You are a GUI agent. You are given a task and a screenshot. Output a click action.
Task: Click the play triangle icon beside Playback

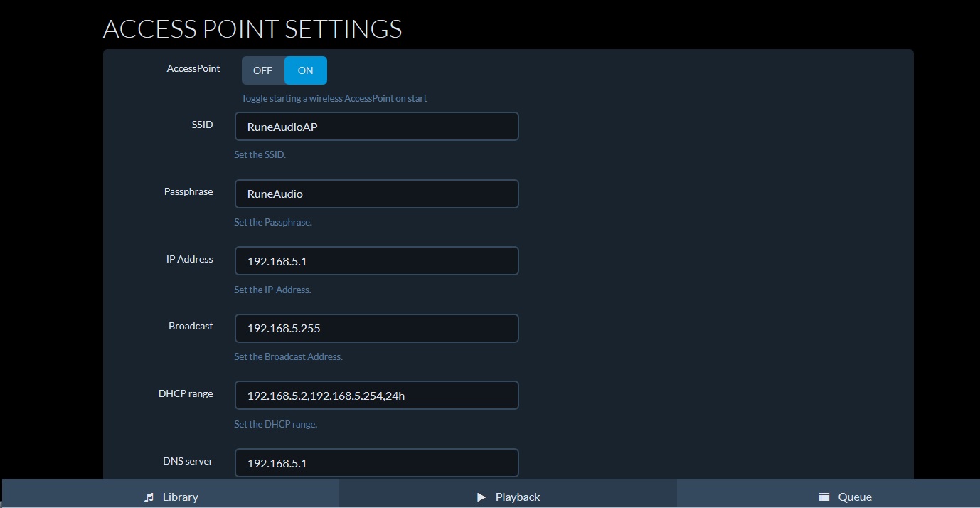pos(481,497)
